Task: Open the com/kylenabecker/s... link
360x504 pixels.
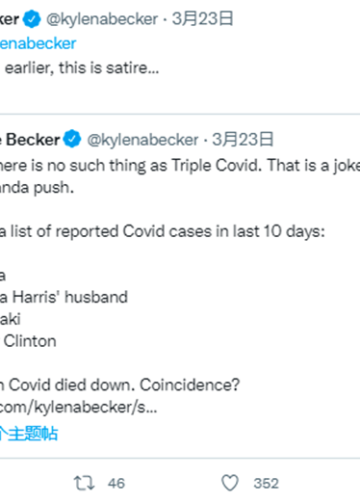Action: tap(79, 407)
